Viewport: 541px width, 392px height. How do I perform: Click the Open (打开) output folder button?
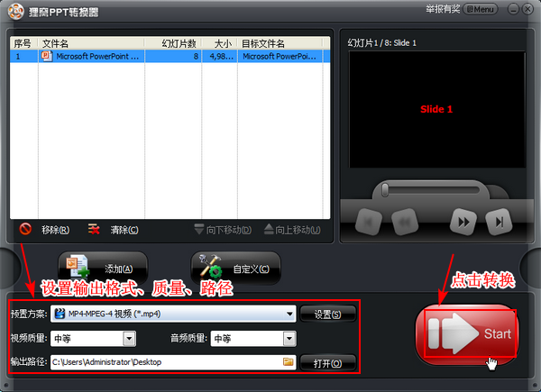[x=328, y=362]
